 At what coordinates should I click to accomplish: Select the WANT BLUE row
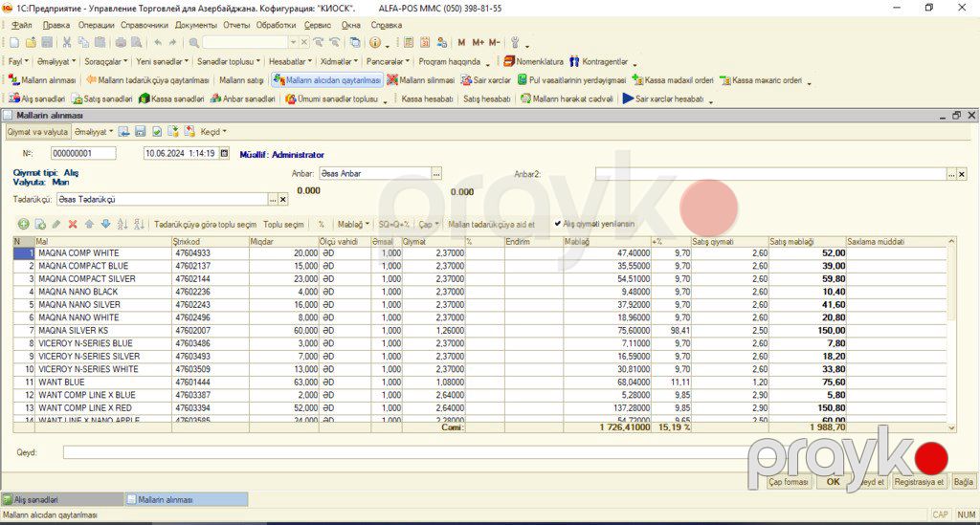pyautogui.click(x=481, y=383)
